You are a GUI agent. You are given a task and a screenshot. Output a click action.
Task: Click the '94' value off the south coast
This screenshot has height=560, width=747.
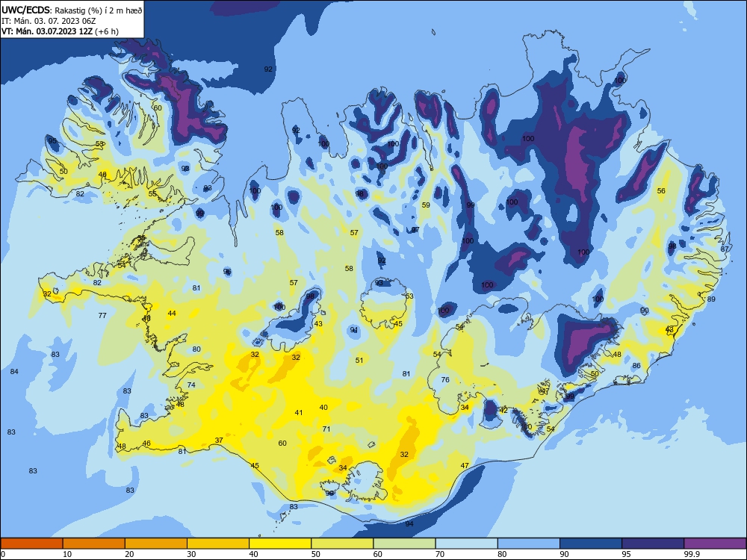pyautogui.click(x=409, y=524)
